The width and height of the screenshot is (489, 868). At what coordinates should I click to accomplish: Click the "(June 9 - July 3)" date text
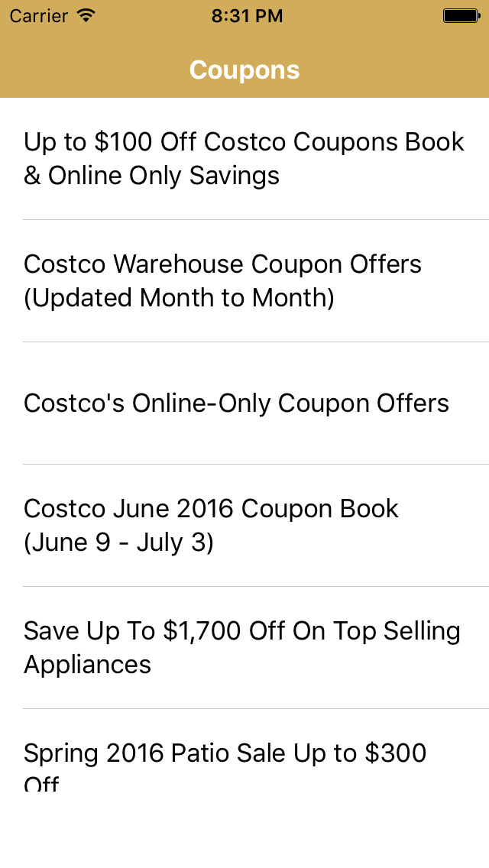118,543
